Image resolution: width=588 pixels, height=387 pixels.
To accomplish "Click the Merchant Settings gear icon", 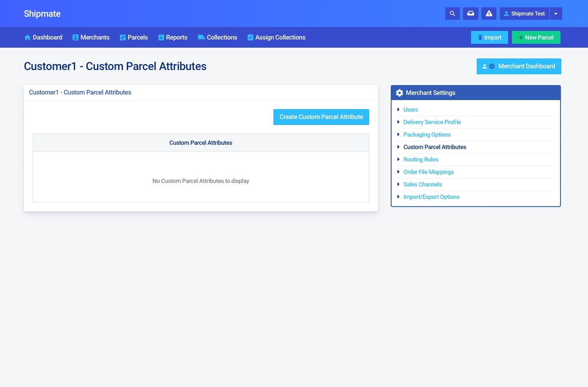I will coord(399,93).
